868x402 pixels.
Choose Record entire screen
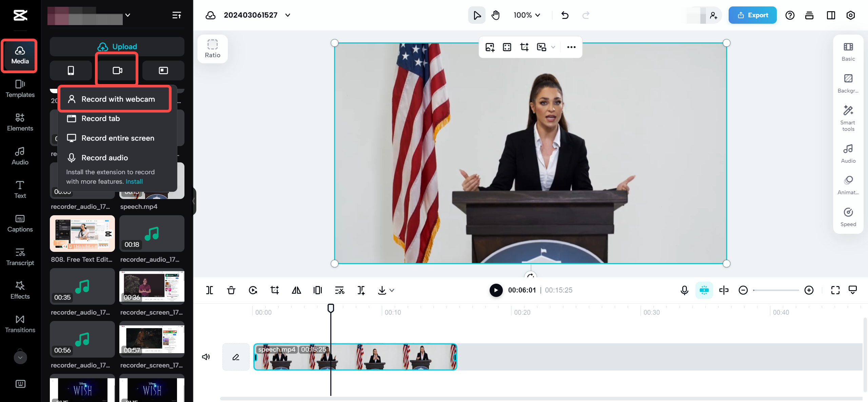117,138
